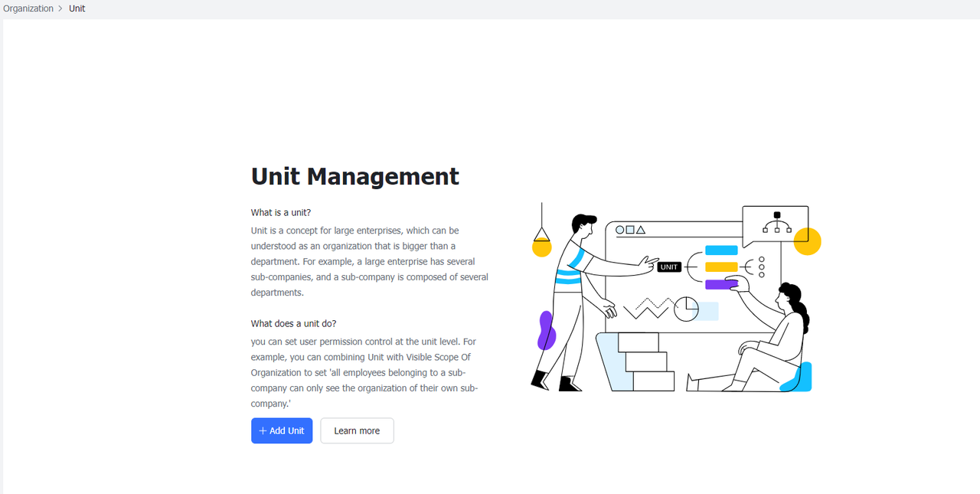Viewport: 980px width, 494px height.
Task: Click the Unit Management heading
Action: (x=355, y=176)
